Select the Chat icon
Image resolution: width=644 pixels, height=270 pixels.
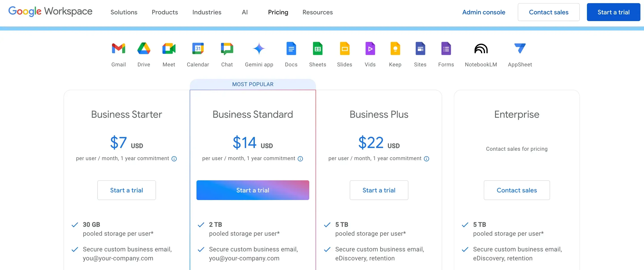[227, 49]
